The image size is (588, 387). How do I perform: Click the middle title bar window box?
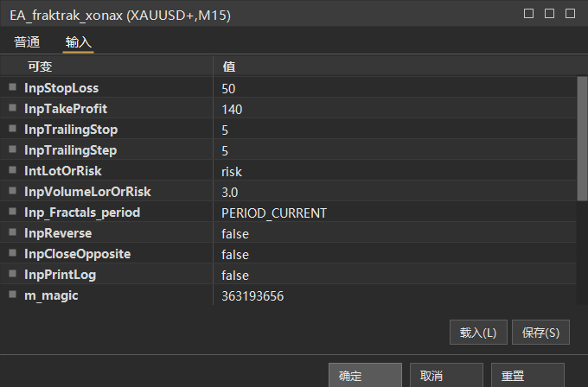(549, 14)
